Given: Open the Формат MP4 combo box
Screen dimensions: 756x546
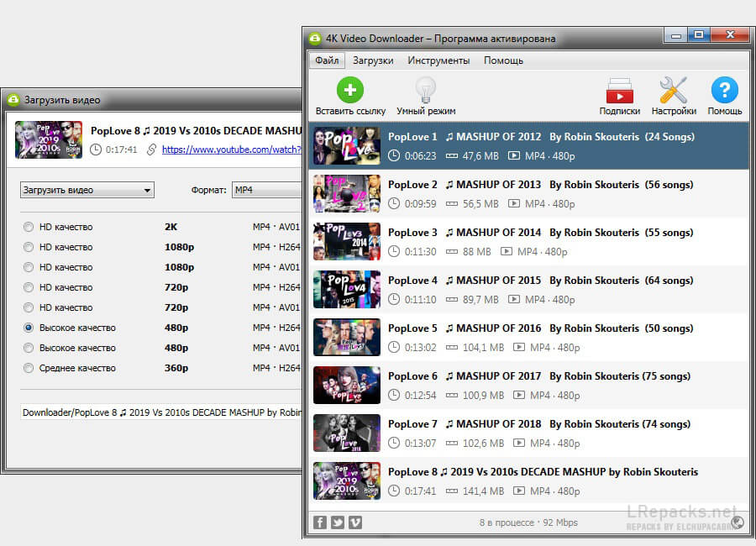Looking at the screenshot, I should point(266,190).
